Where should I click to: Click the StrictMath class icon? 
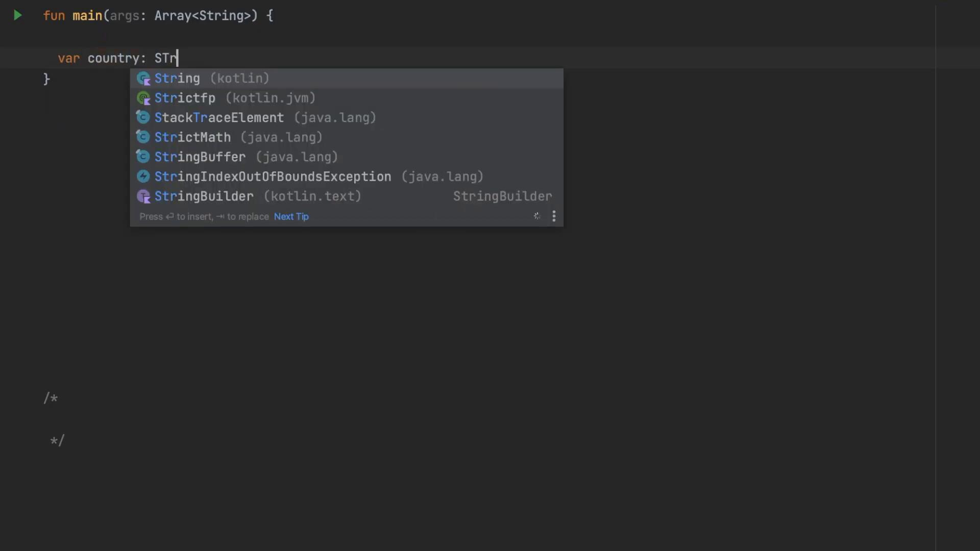coord(143,137)
